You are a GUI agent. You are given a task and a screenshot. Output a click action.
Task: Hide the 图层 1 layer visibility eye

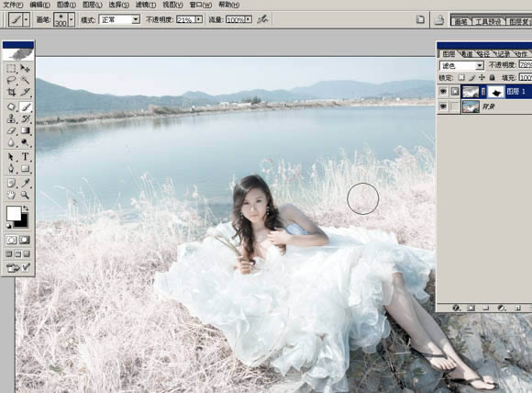click(443, 92)
